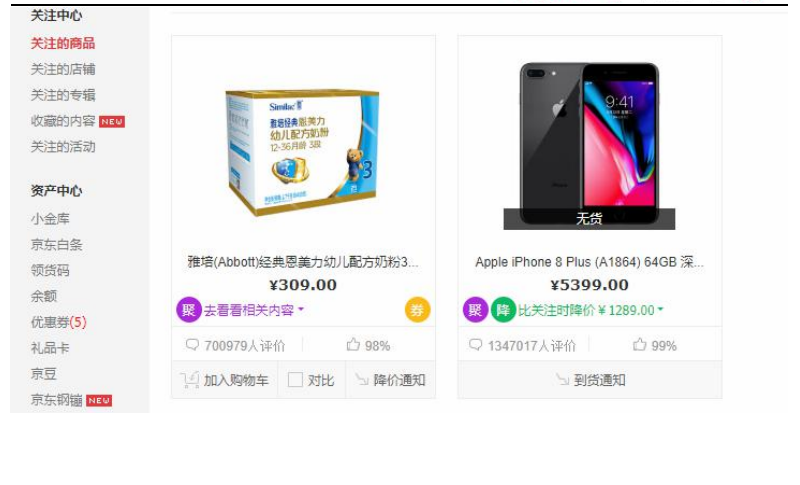Viewport: 800px width, 485px height.
Task: Expand the 比关注时降价 ¥1289.00 dropdown
Action: 660,310
